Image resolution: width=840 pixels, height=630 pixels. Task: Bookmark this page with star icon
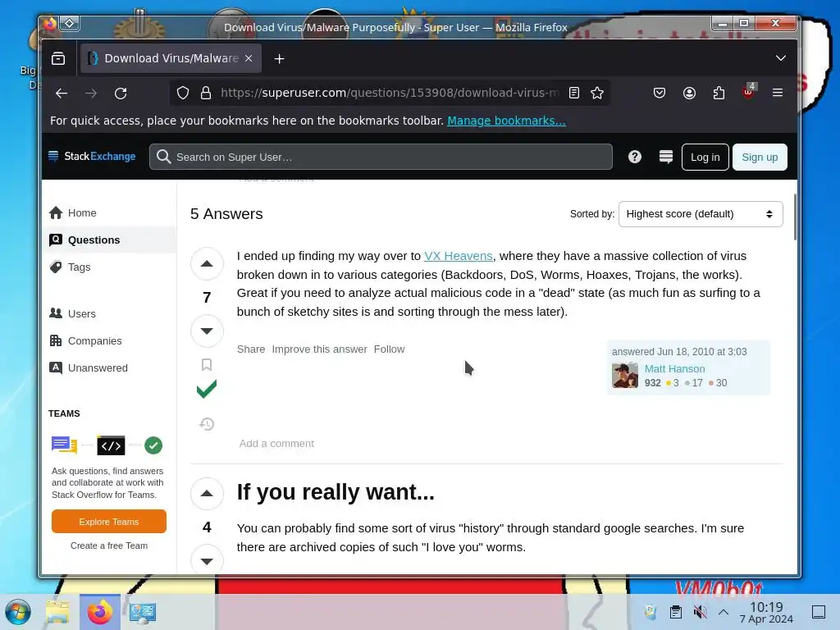pyautogui.click(x=597, y=93)
